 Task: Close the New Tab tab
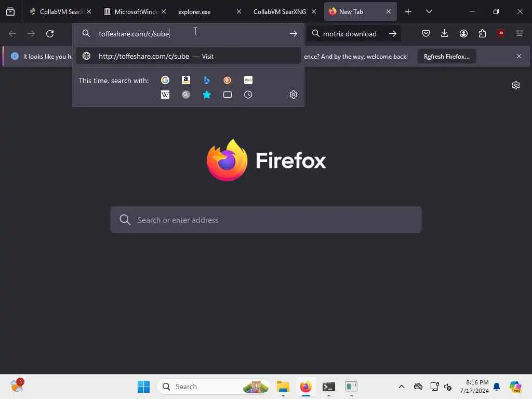[389, 12]
